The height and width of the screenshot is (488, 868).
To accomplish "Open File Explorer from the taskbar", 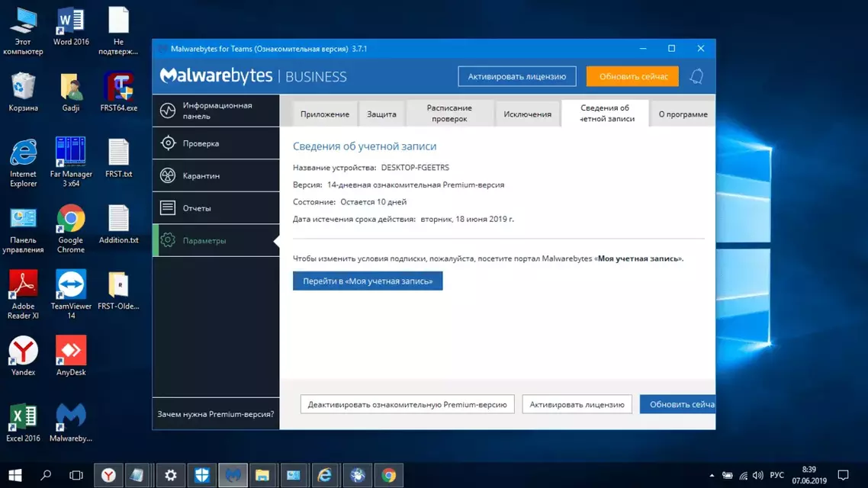I will pyautogui.click(x=262, y=475).
